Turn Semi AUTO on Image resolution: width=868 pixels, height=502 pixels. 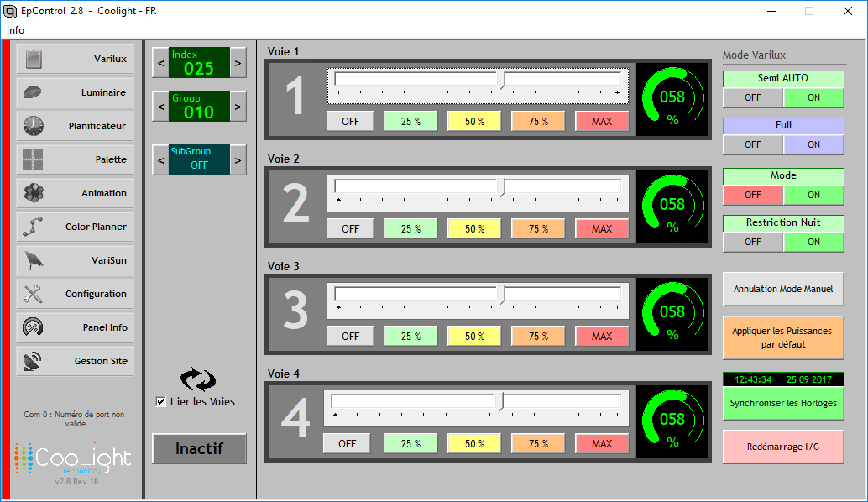(x=813, y=98)
